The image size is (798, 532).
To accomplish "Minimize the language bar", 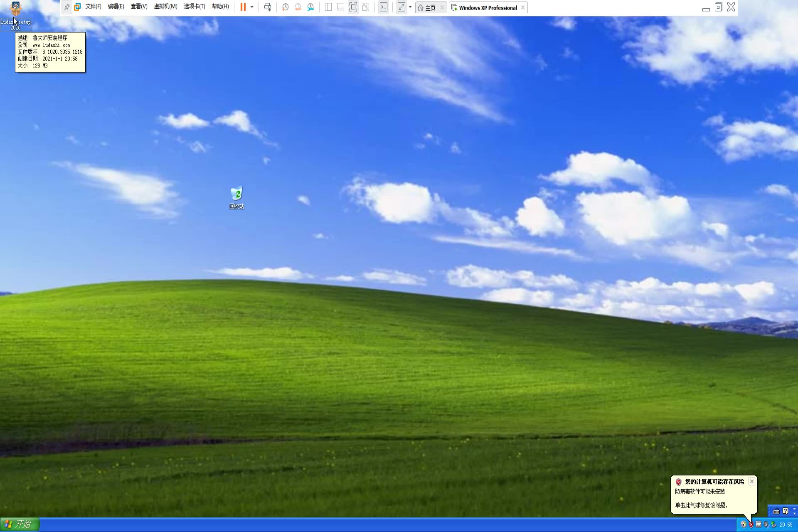I will (794, 509).
